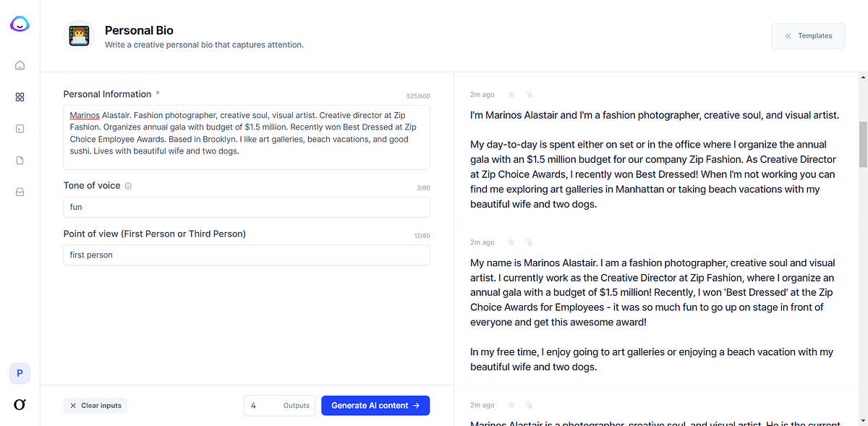This screenshot has width=868, height=426.
Task: Favorite the first output with the star
Action: (511, 95)
